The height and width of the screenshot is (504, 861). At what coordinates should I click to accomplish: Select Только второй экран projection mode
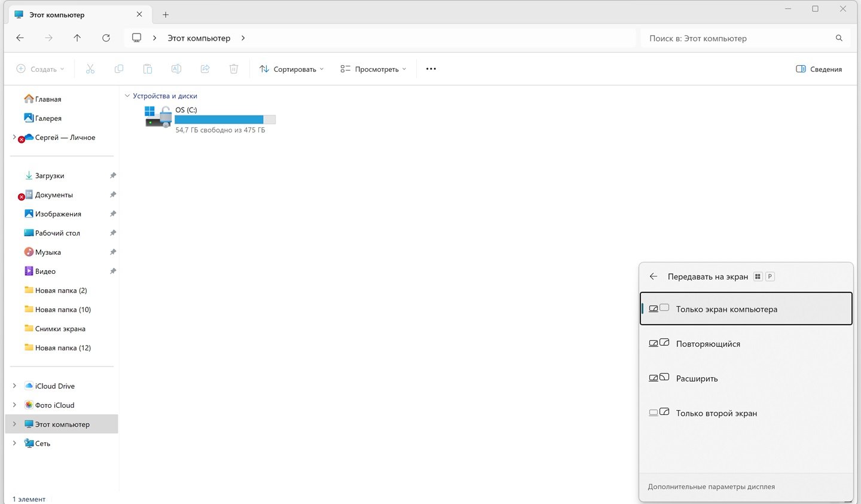click(x=746, y=413)
